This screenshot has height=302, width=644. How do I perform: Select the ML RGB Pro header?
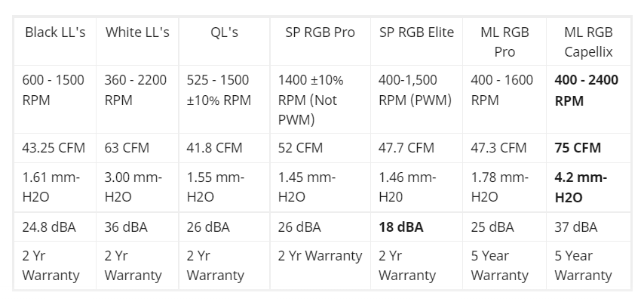tap(504, 42)
